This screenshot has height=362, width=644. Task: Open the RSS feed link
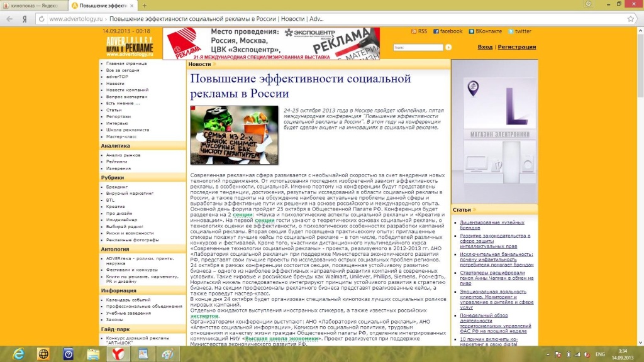pos(419,31)
